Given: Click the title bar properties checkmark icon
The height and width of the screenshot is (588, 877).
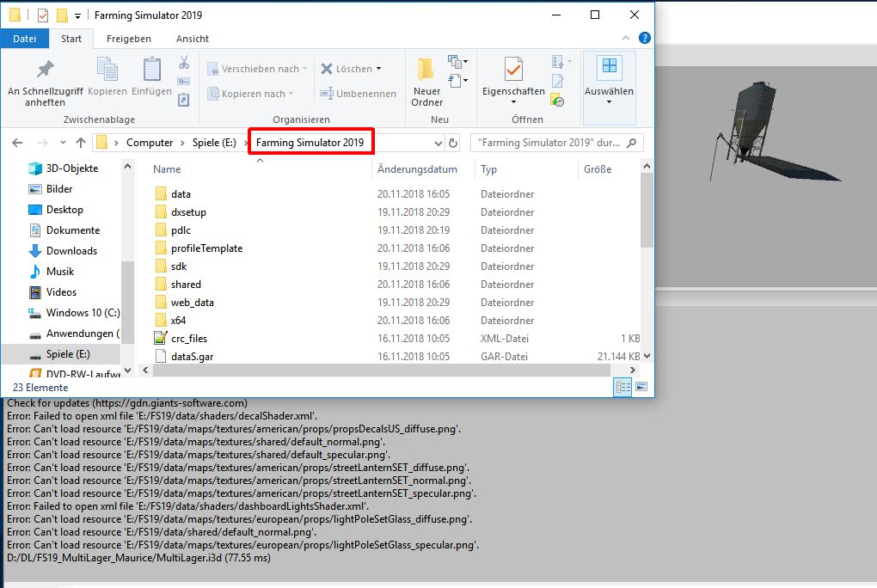Looking at the screenshot, I should pyautogui.click(x=42, y=15).
